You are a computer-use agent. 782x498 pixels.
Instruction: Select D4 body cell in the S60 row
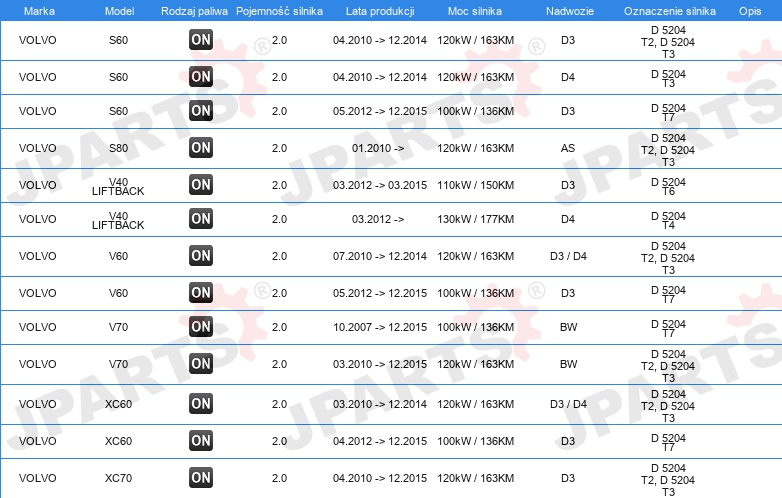[x=568, y=77]
